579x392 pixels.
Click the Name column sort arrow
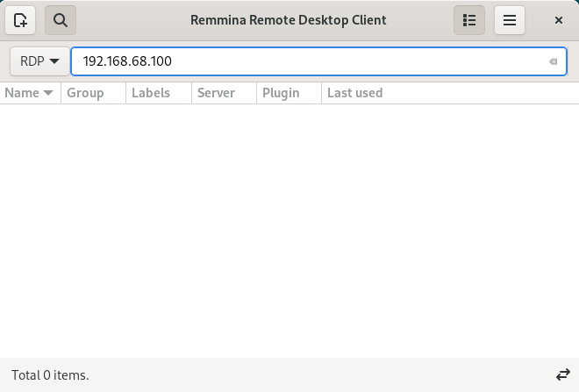[x=47, y=93]
